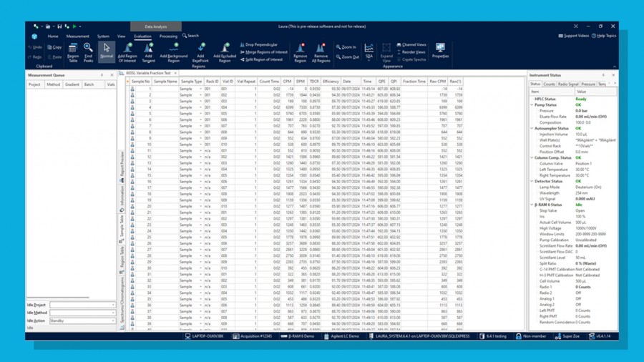Open the Sample Table side tab
Image resolution: width=644 pixels, height=362 pixels.
(122, 229)
